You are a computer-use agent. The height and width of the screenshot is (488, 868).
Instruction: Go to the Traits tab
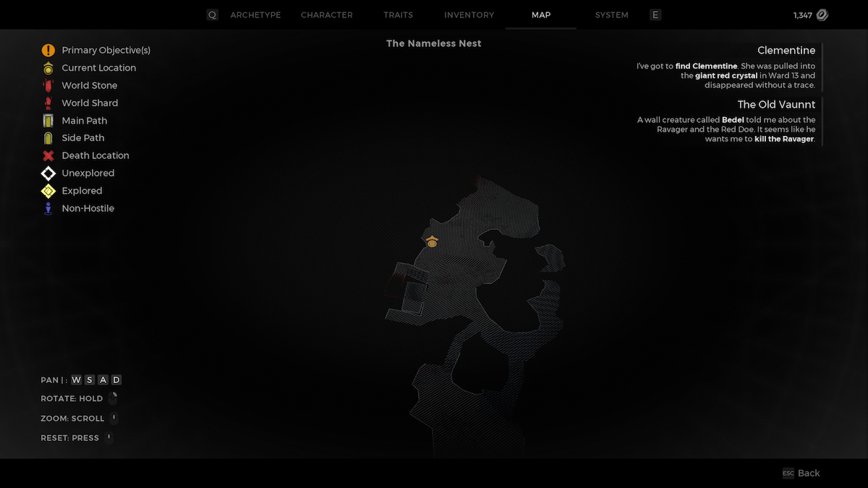(398, 15)
